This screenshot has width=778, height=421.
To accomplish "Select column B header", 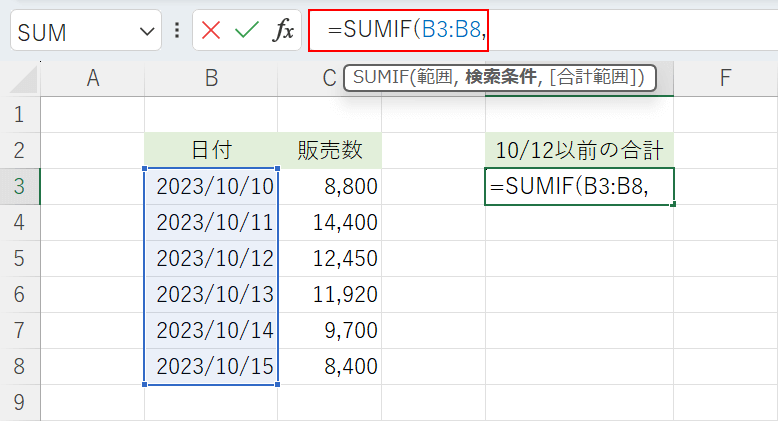I will click(211, 78).
